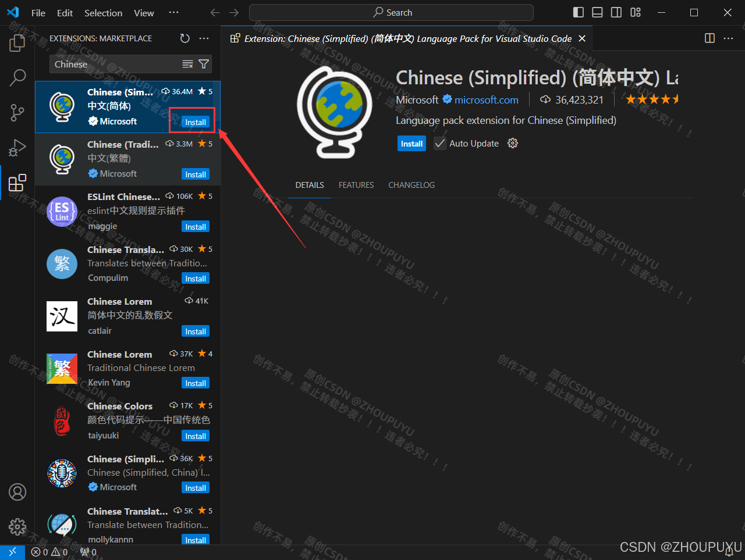Split the editor to the right
This screenshot has height=560, width=745.
[709, 38]
